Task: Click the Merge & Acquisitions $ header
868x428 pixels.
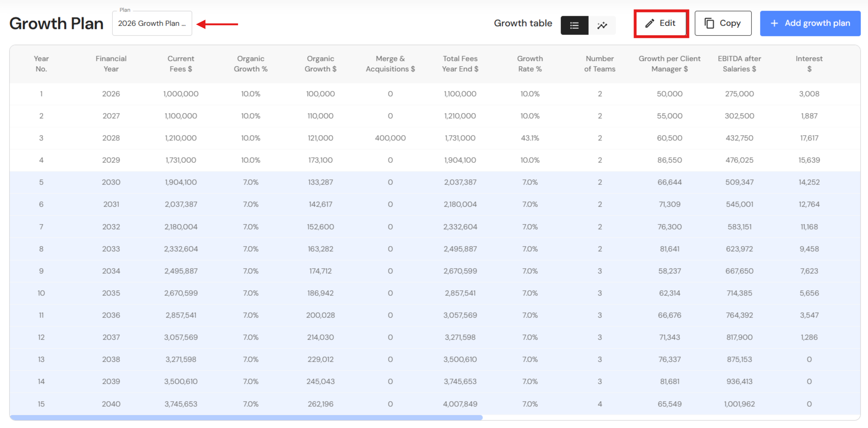Action: (x=390, y=64)
